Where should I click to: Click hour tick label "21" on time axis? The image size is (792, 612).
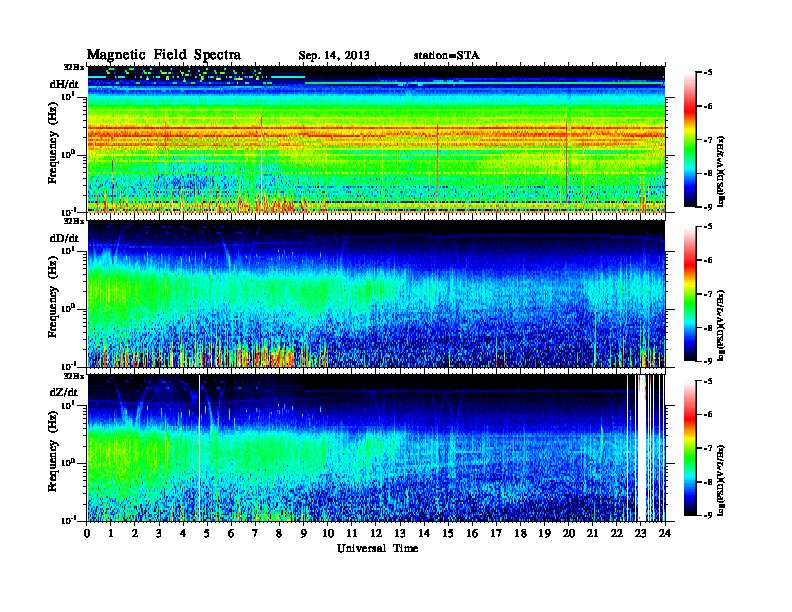tap(592, 533)
